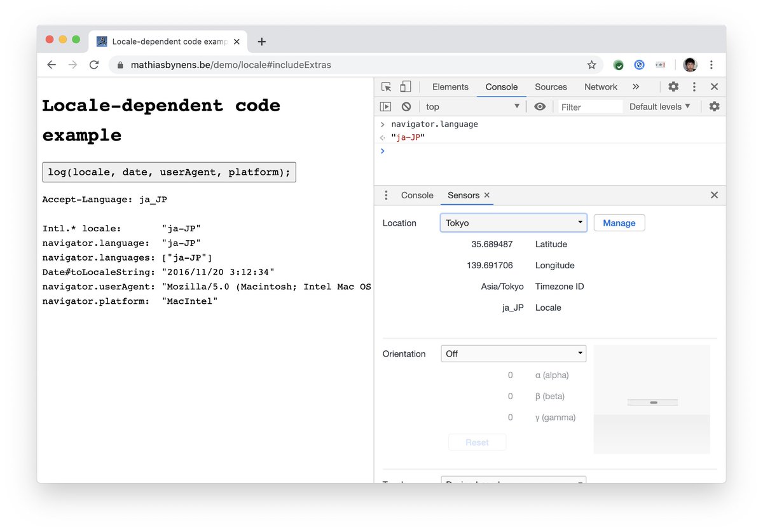Reload the current page
This screenshot has height=532, width=763.
(94, 64)
